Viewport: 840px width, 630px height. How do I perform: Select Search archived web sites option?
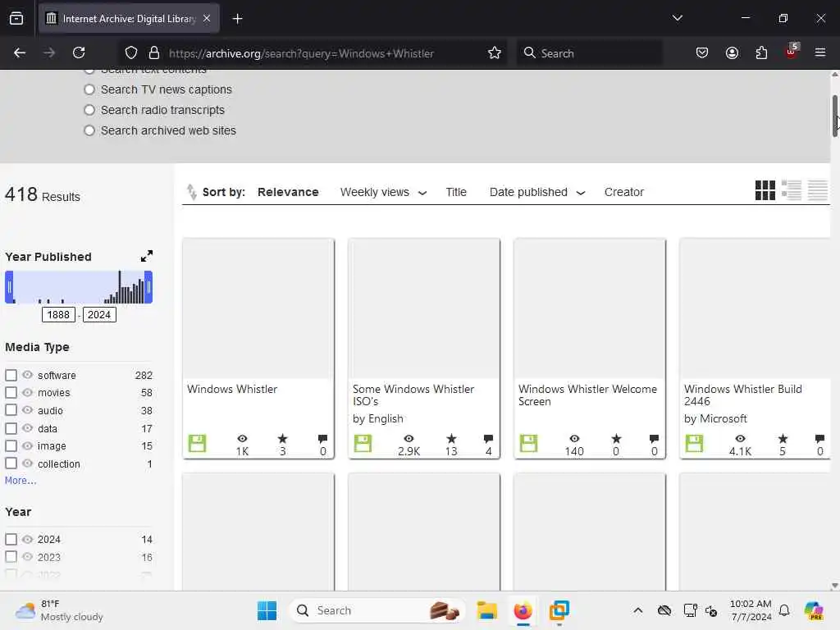click(89, 130)
